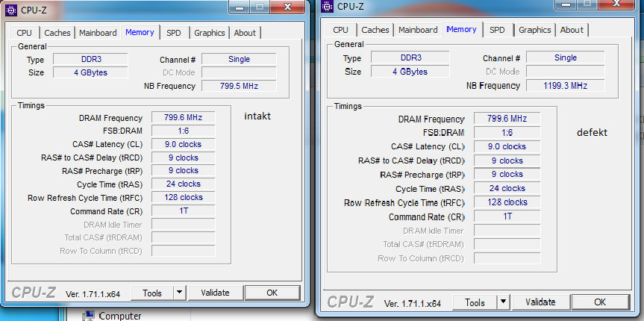Image resolution: width=644 pixels, height=321 pixels.
Task: Click Cycle Time 24 clocks in right window
Action: point(507,188)
